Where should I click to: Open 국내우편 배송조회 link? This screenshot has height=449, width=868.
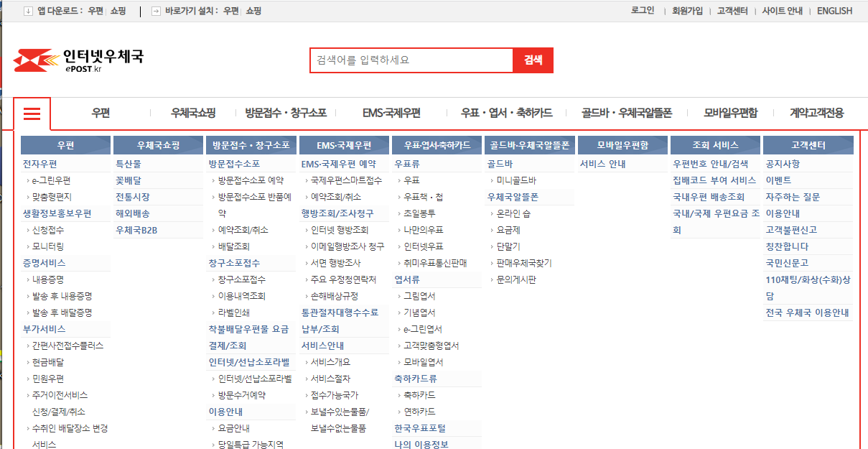pos(709,197)
